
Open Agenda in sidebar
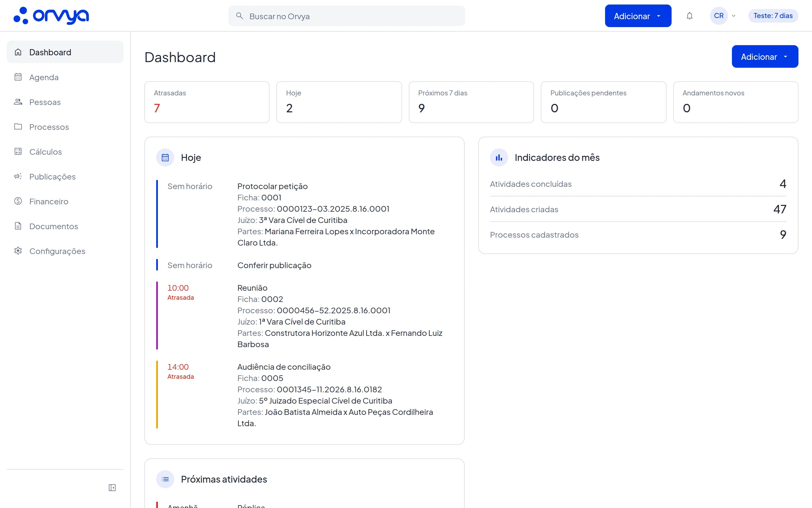tap(65, 77)
